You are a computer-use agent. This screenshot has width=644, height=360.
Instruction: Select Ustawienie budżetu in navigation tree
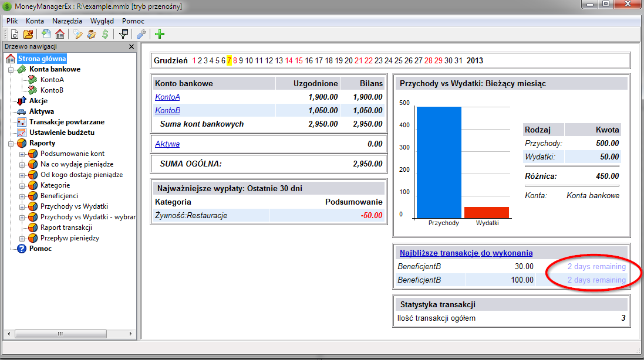click(x=62, y=133)
